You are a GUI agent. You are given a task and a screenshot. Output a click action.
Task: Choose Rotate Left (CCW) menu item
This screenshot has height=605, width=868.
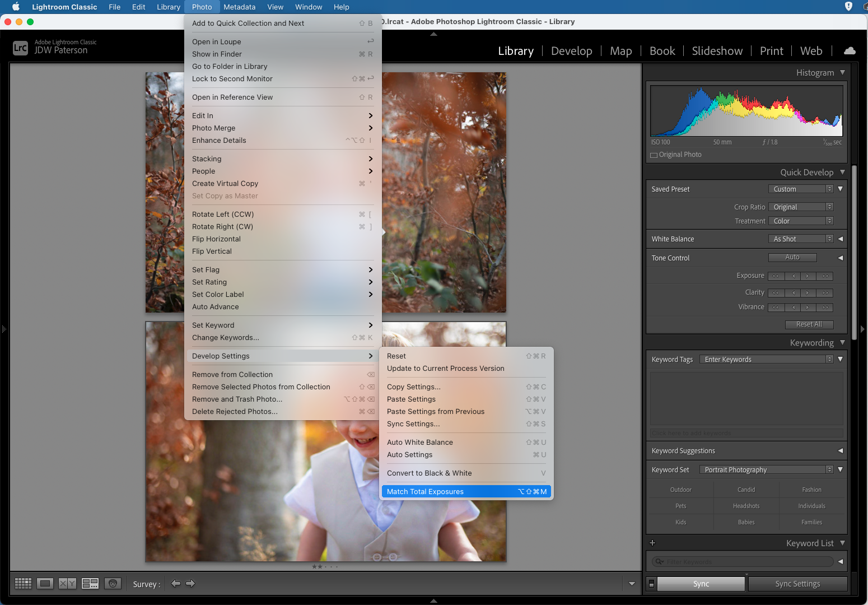pos(283,215)
